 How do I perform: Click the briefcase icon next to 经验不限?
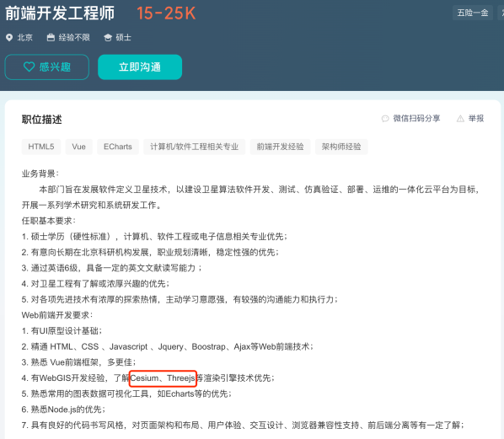pos(51,38)
